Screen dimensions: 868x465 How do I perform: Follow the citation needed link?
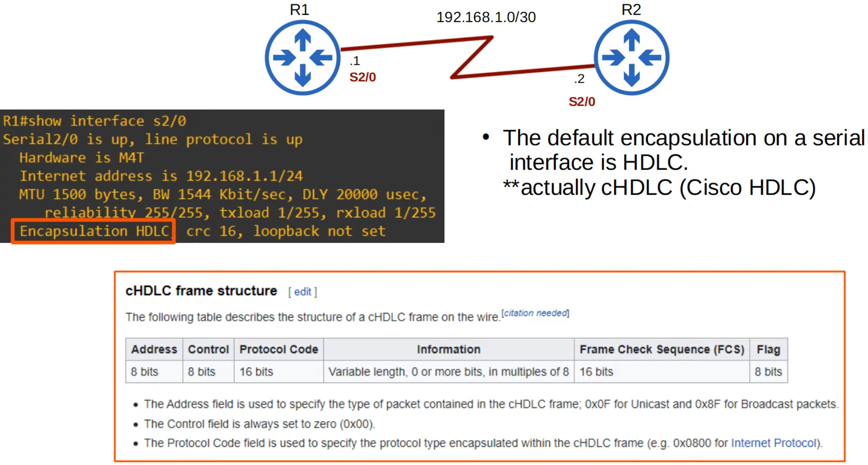(x=536, y=313)
